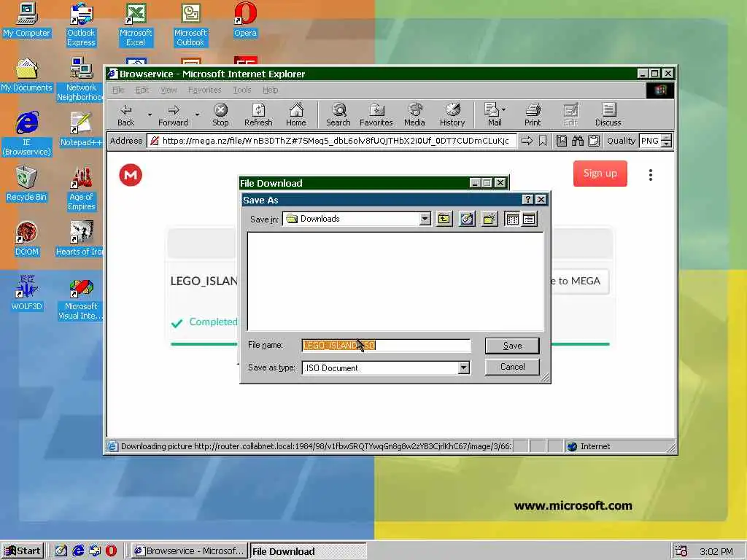
Task: Create New Folder in Save As dialog
Action: [x=489, y=219]
